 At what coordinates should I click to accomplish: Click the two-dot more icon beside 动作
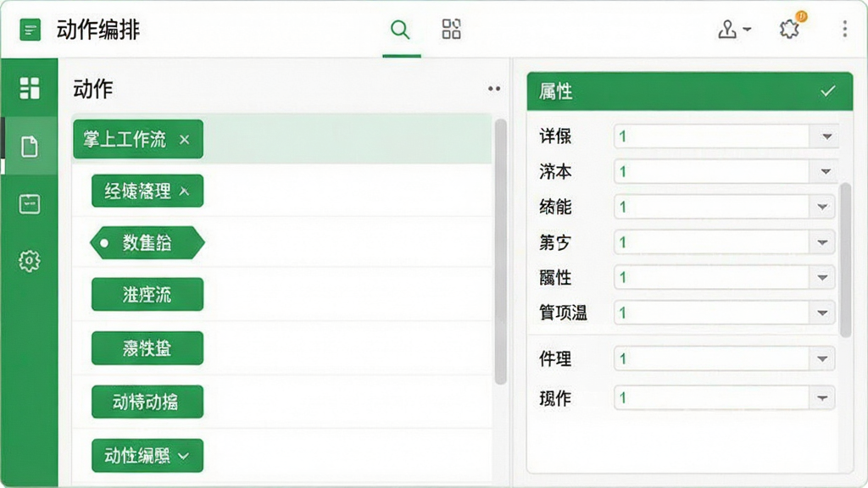tap(494, 88)
